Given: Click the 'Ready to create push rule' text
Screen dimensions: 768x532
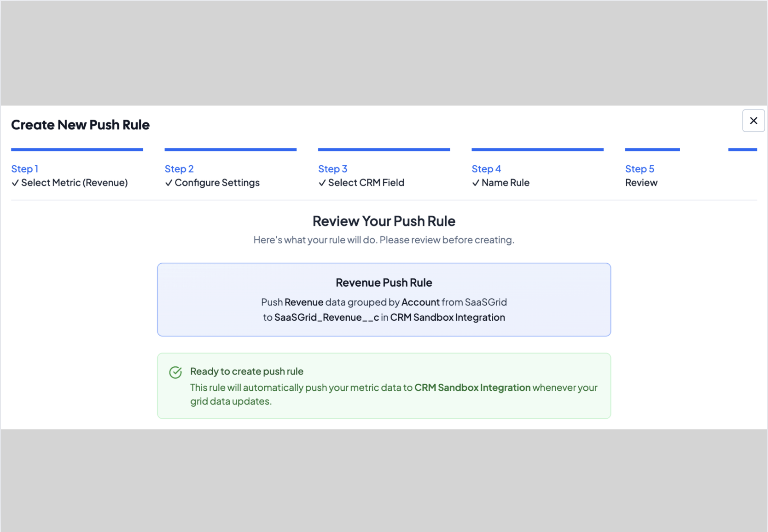Looking at the screenshot, I should point(247,371).
